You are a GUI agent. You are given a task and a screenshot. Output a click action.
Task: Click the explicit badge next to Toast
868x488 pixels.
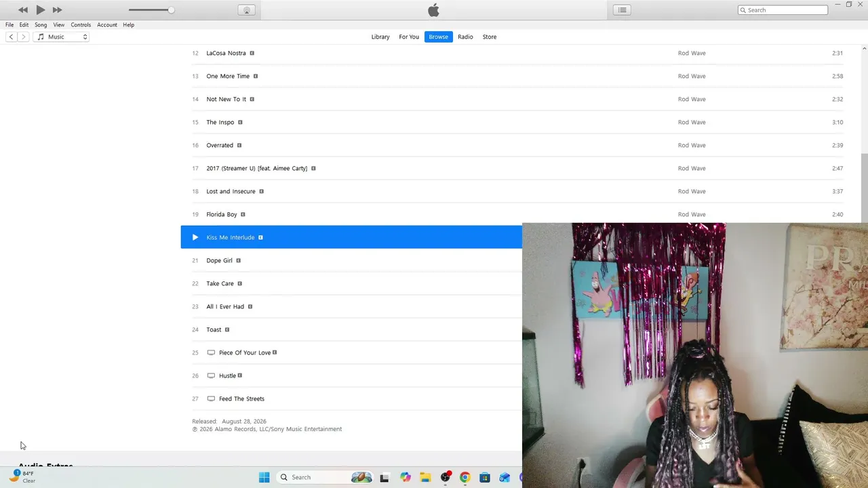227,329
